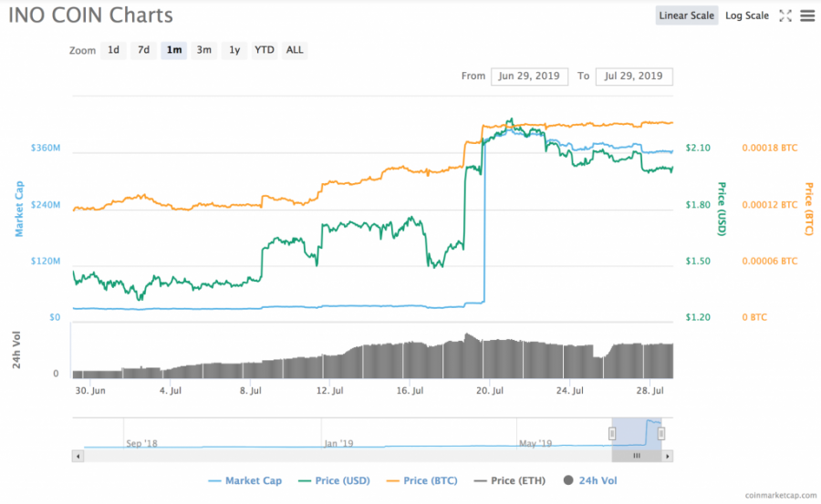821x504 pixels.
Task: Toggle Price (ETH) series in legend
Action: click(509, 480)
